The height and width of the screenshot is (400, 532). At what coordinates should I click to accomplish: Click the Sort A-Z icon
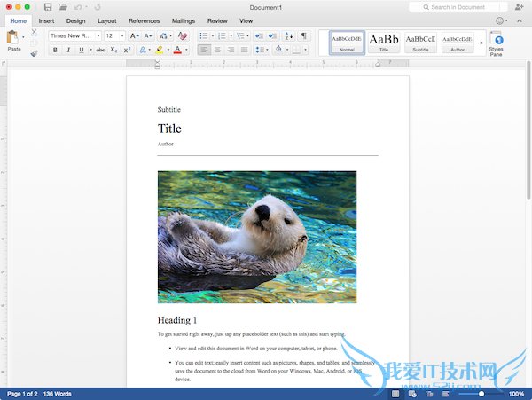pos(289,35)
